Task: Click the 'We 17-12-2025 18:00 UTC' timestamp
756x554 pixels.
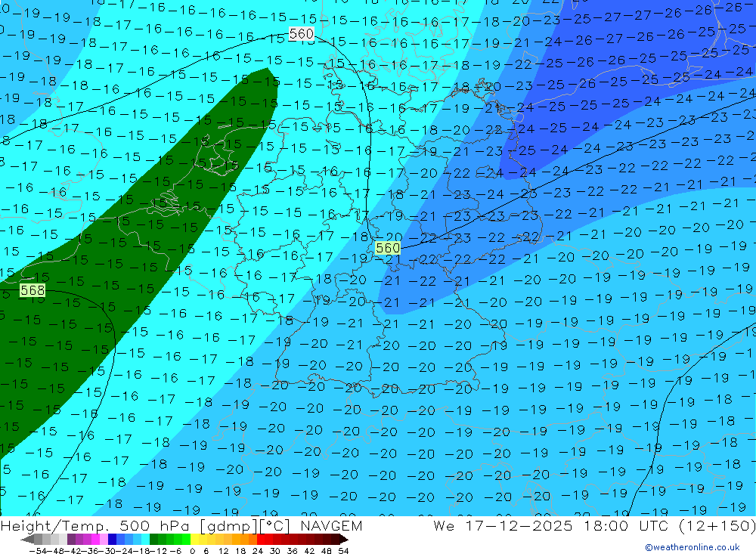Action: pos(552,525)
